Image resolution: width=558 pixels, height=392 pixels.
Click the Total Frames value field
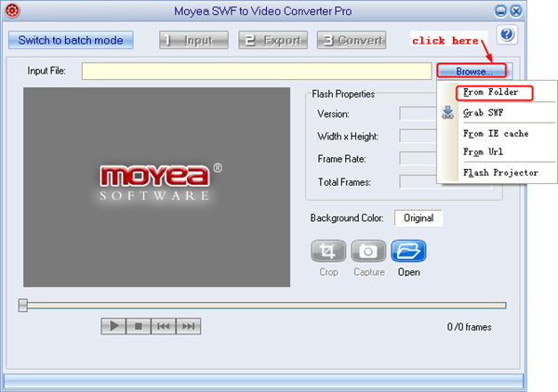point(418,182)
